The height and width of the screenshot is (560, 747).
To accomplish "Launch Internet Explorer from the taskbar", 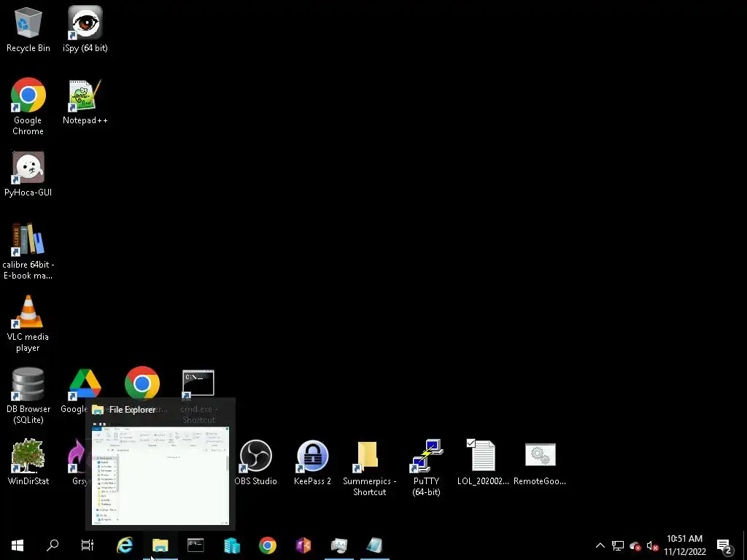I will (x=124, y=545).
